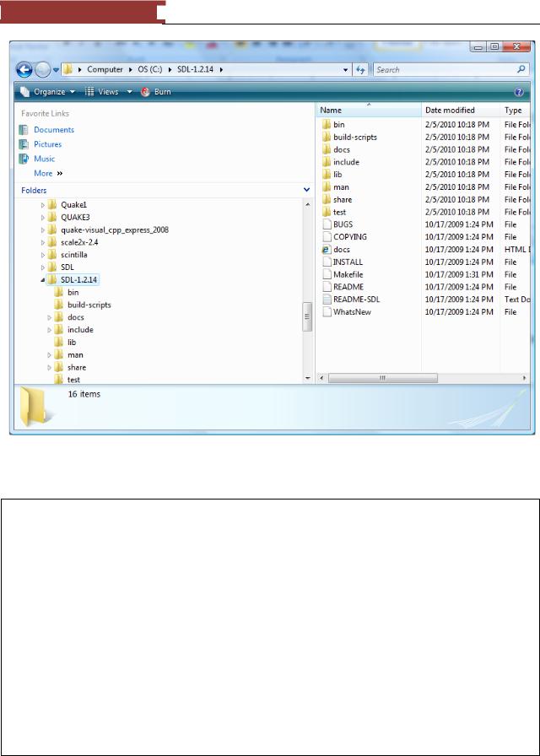540x756 pixels.
Task: Select Makefile file icon
Action: pyautogui.click(x=327, y=275)
